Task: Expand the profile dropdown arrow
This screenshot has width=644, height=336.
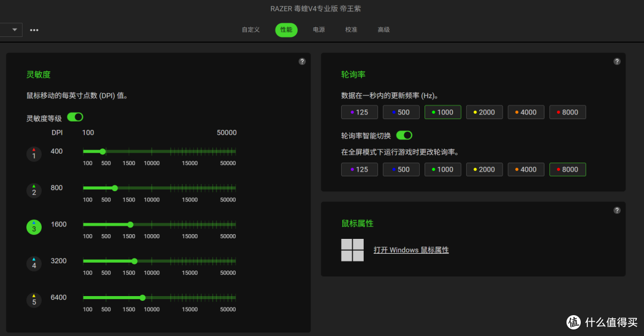Action: pyautogui.click(x=15, y=30)
